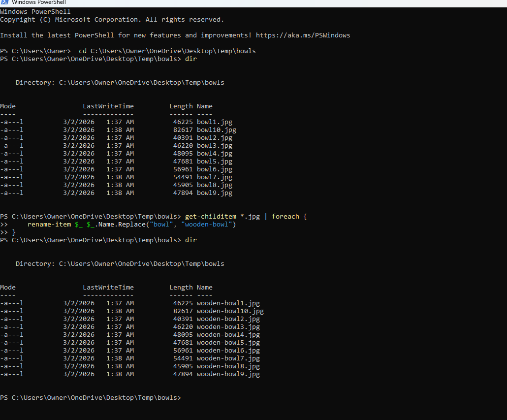Click the bowl9.jpg file name
This screenshot has width=507, height=420.
coord(214,193)
